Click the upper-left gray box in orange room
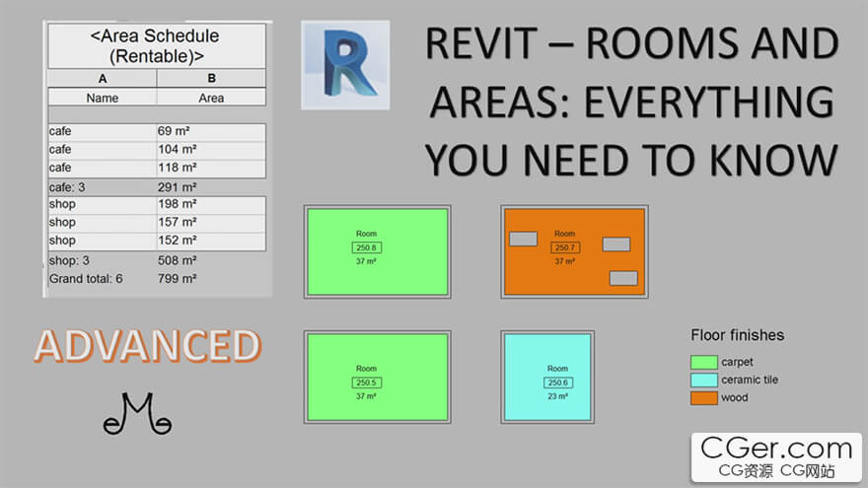868x488 pixels. coord(523,239)
